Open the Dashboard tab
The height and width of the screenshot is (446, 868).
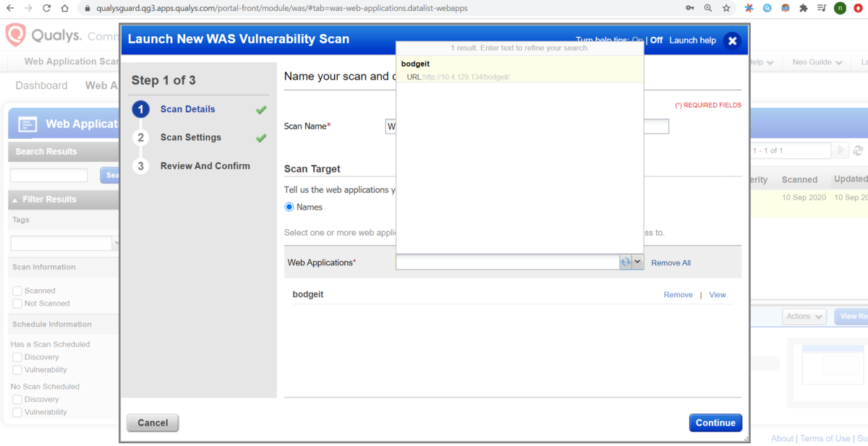coord(41,85)
